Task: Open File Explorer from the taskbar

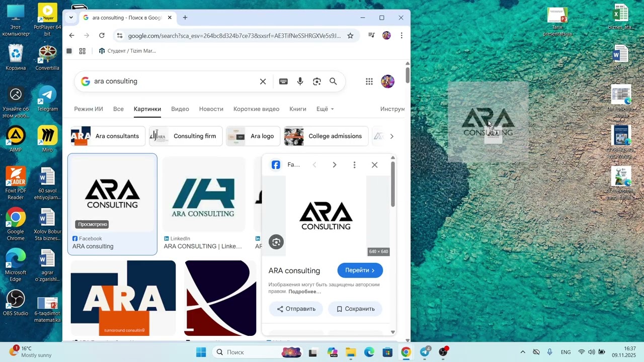Action: coord(351,352)
